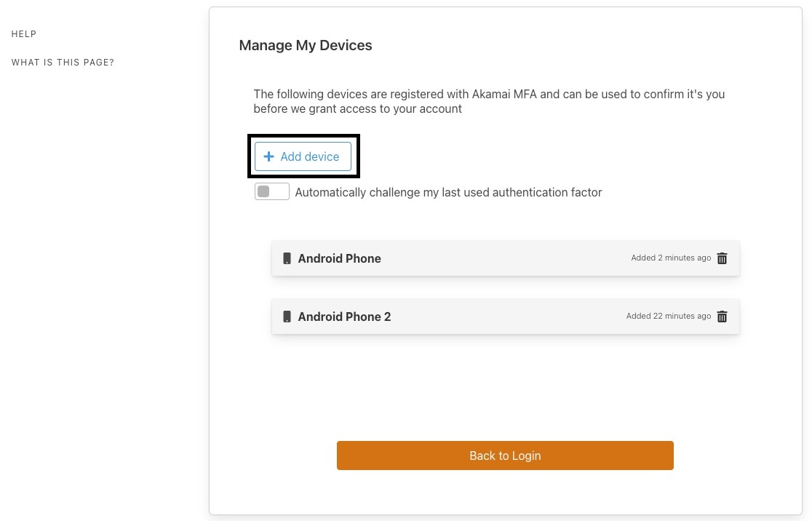Go back using Back to Login button
The width and height of the screenshot is (812, 521).
coord(505,456)
